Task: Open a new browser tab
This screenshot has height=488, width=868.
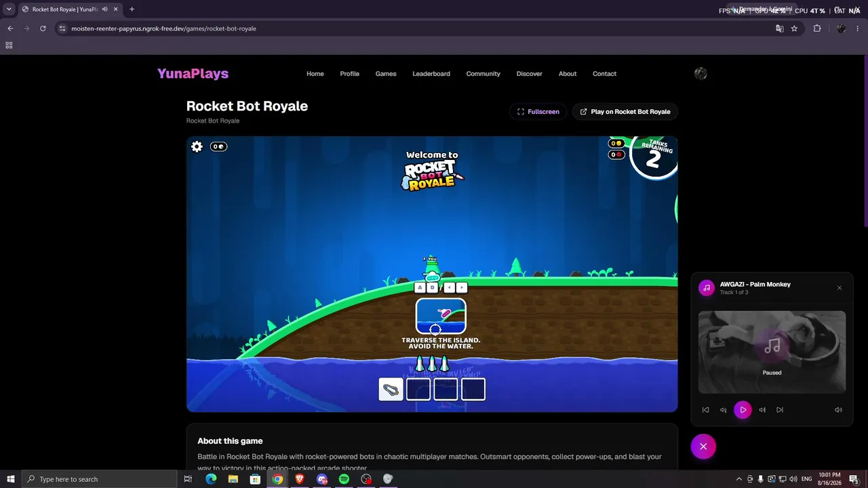Action: 132,9
